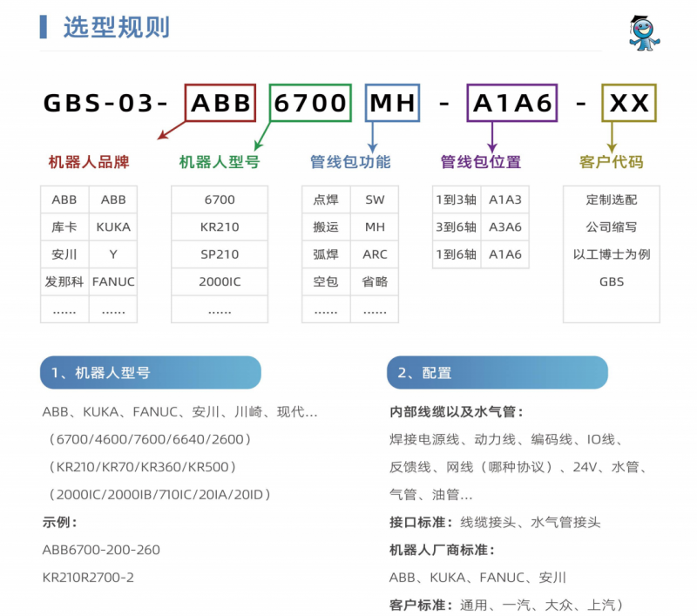Select the red-boxed ABB code segment
The height and width of the screenshot is (616, 697).
pos(220,103)
